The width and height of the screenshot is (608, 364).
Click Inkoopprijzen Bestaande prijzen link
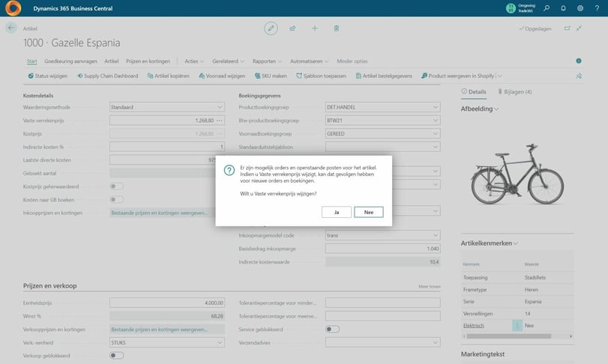[x=159, y=213]
